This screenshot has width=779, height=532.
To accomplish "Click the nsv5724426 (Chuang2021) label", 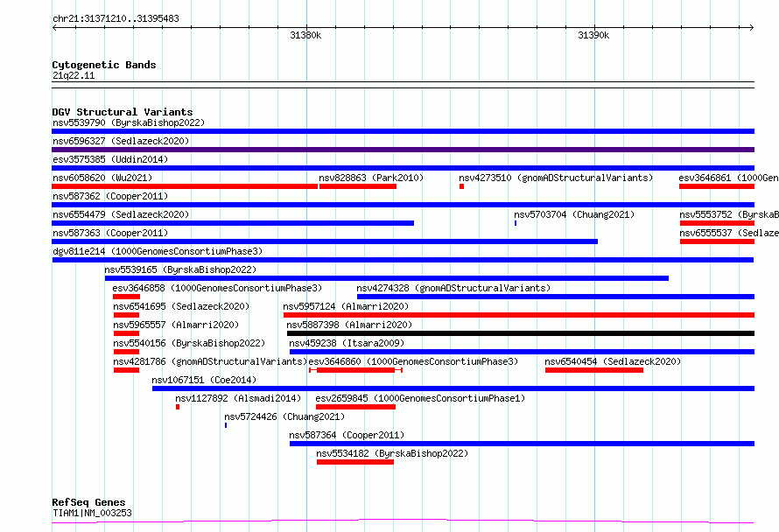I will pos(284,416).
